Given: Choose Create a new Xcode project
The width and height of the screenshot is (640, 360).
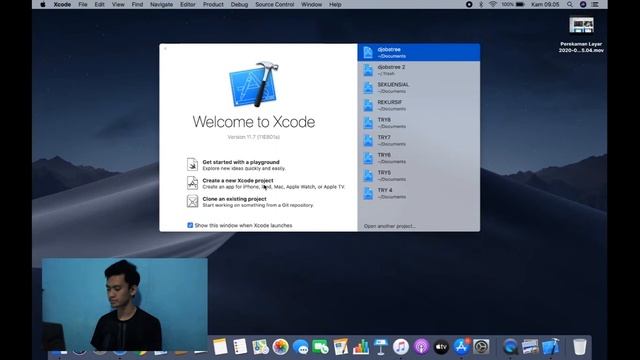Looking at the screenshot, I should tap(266, 183).
